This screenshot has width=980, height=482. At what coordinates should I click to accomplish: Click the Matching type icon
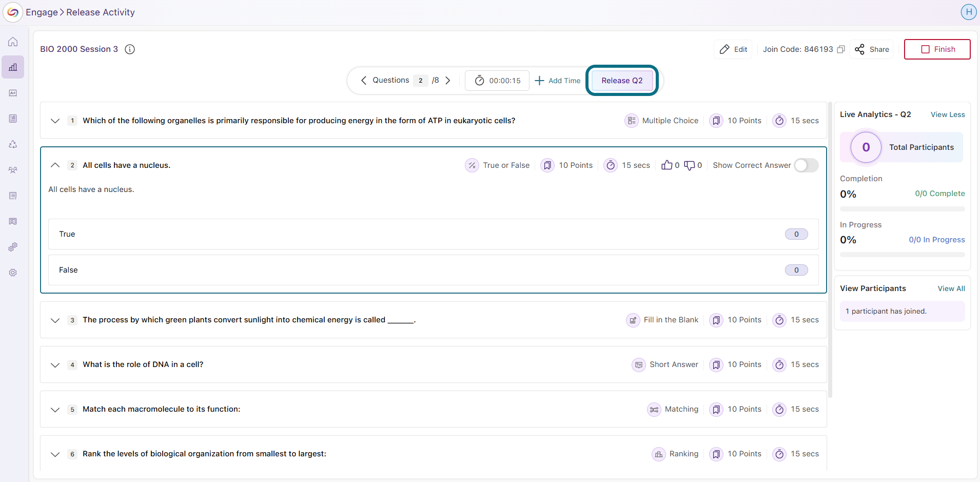click(654, 409)
